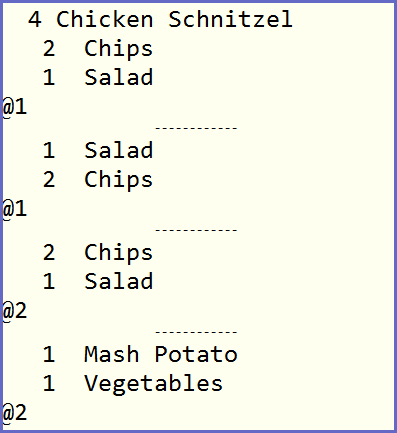Select the Chips line just above the second @1
The width and height of the screenshot is (397, 433).
coord(98,180)
